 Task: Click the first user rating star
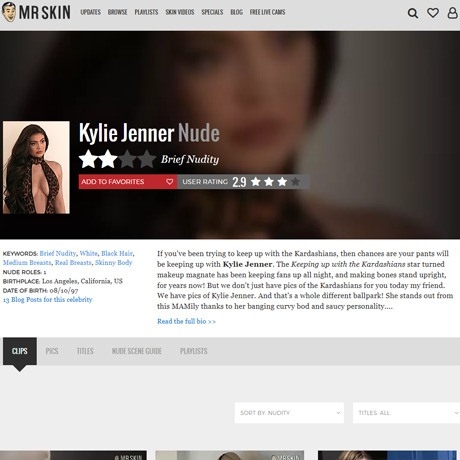coord(256,182)
